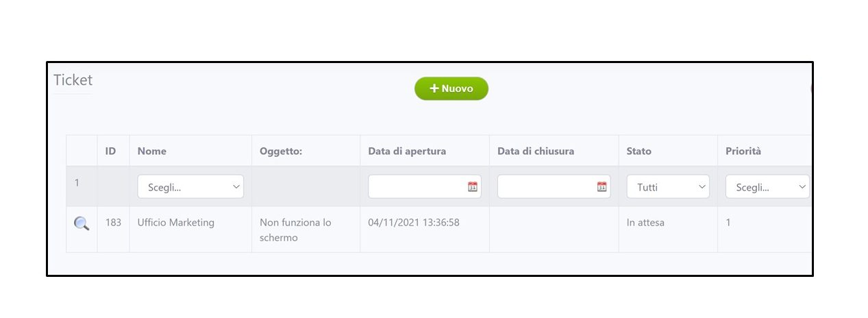
Task: Create a new ticket with Nuovo button
Action: click(451, 88)
